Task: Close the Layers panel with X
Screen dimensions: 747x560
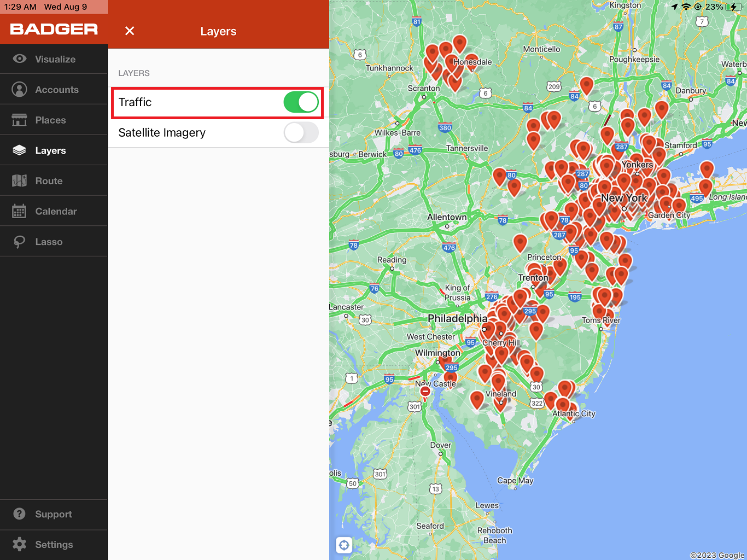Action: (130, 31)
